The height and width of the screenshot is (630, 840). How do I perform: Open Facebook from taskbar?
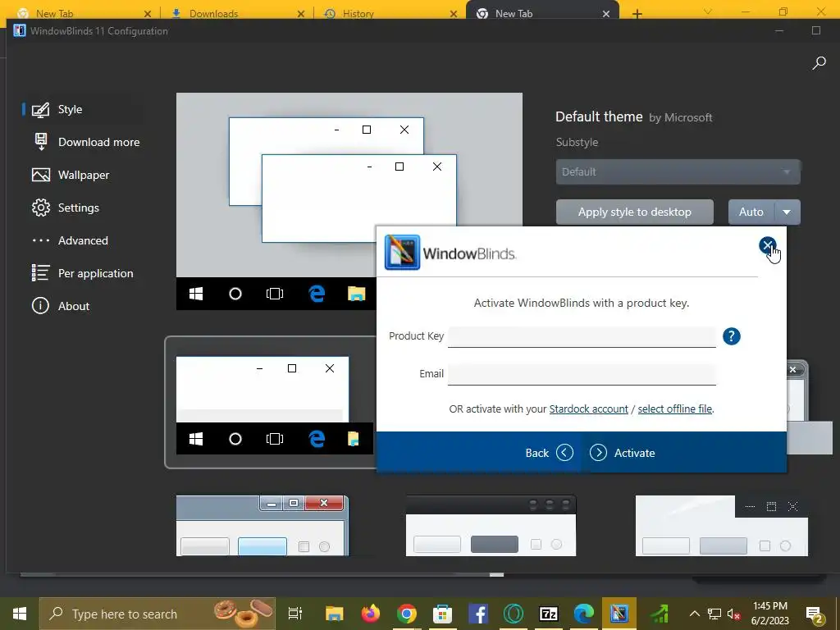coord(478,614)
